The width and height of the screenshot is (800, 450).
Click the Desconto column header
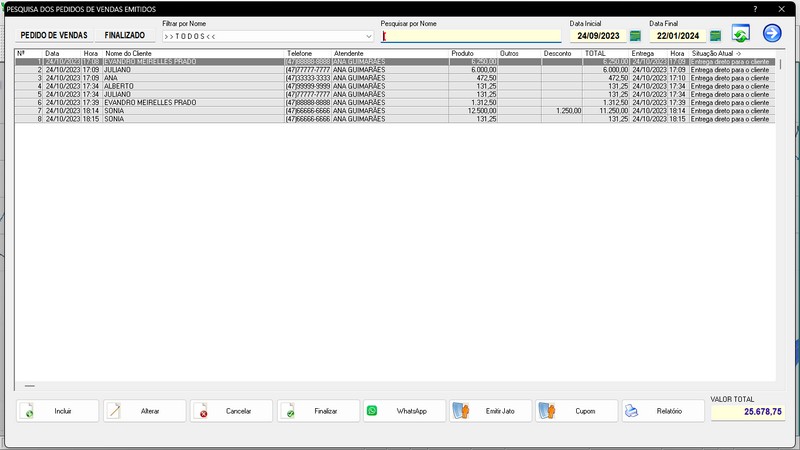pyautogui.click(x=562, y=53)
